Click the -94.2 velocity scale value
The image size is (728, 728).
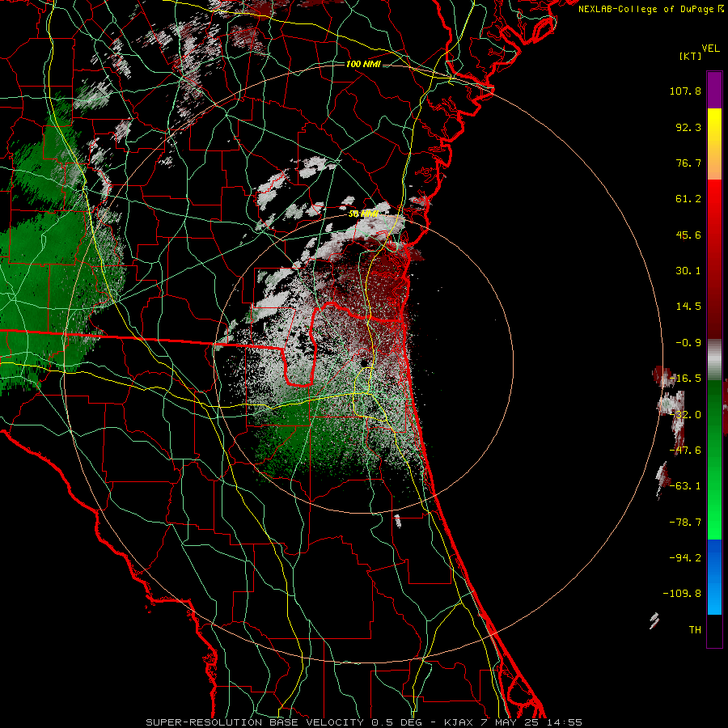coord(685,557)
